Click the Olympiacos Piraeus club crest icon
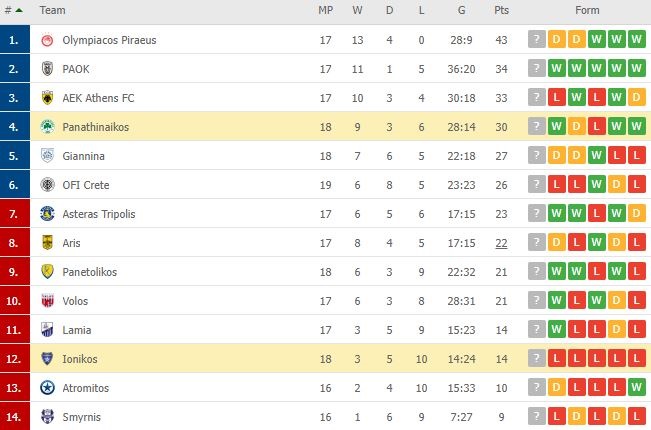This screenshot has width=651, height=430. pos(47,40)
